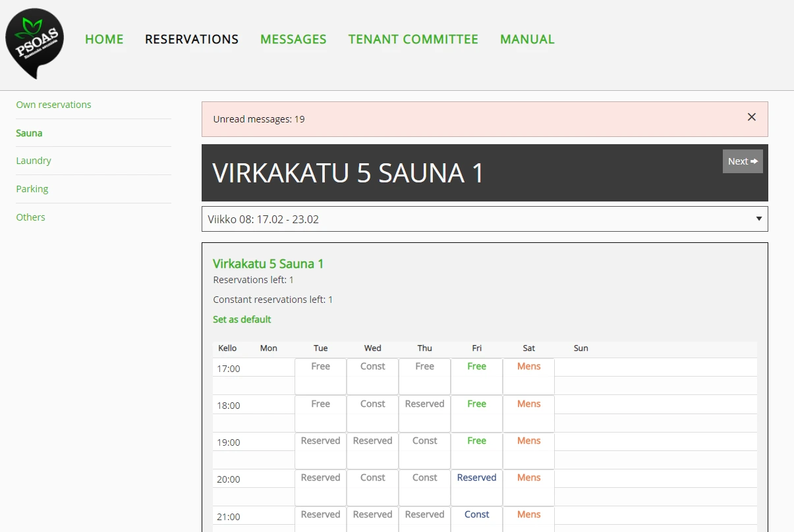This screenshot has height=532, width=794.
Task: Select the Wednesday 21:00 Reserved slot
Action: click(373, 519)
